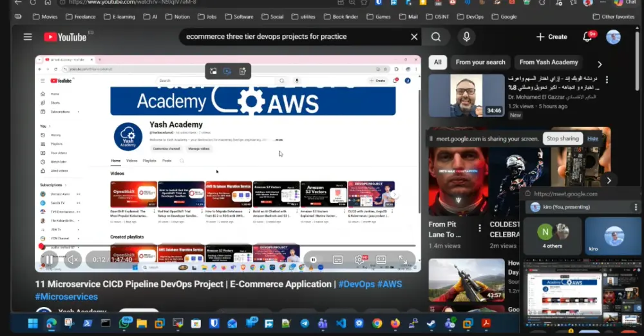Image resolution: width=644 pixels, height=336 pixels.
Task: Open the YouTube hamburger guide menu
Action: [28, 37]
